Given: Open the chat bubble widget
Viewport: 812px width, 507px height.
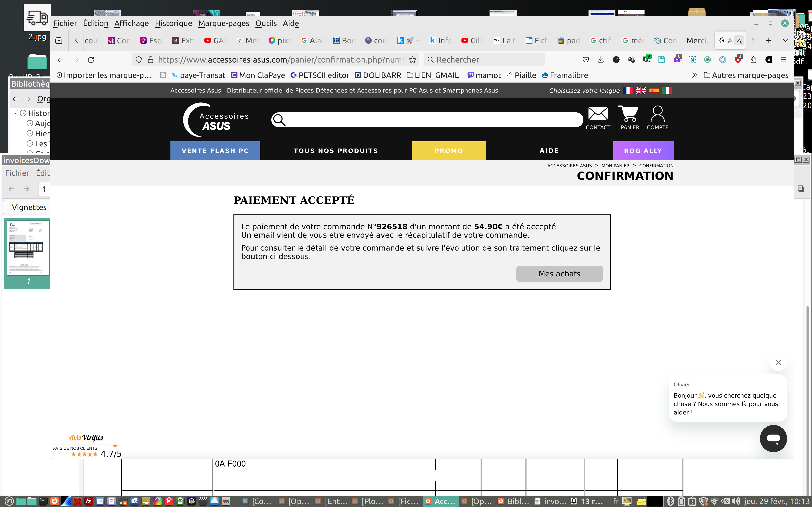Looking at the screenshot, I should (x=773, y=438).
